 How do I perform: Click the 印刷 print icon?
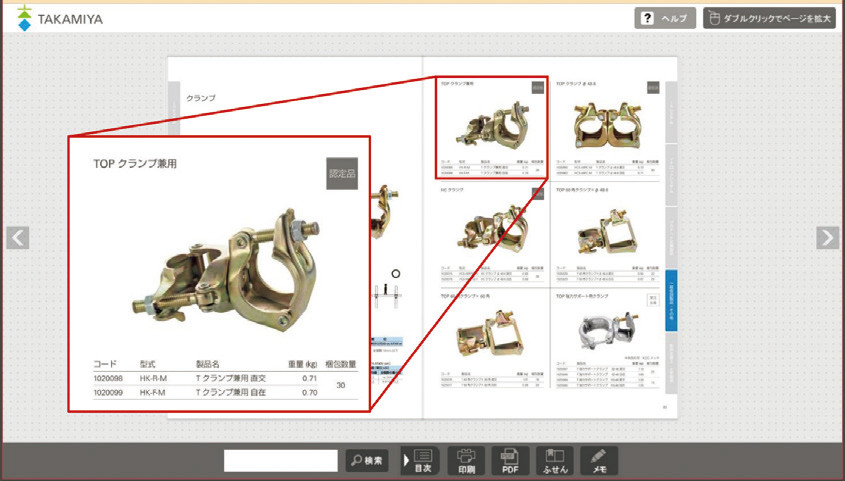pos(467,461)
